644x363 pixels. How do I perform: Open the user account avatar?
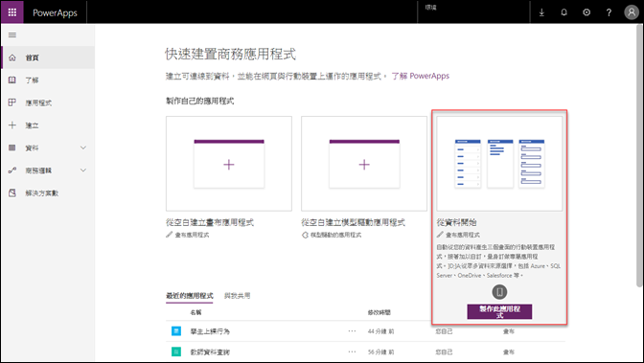pyautogui.click(x=632, y=12)
